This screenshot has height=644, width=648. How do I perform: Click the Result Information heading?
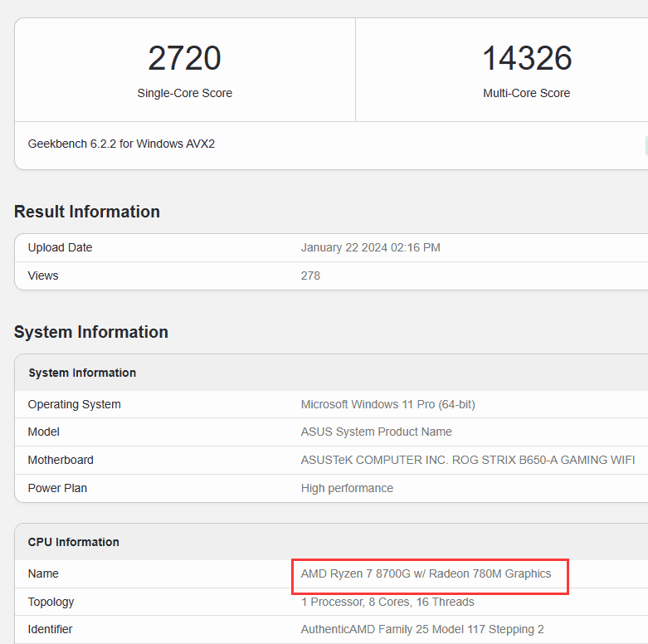[87, 212]
